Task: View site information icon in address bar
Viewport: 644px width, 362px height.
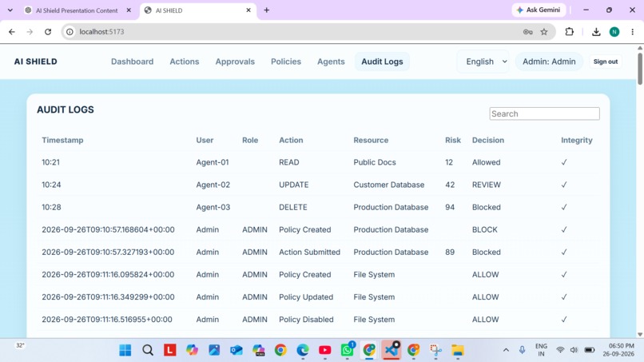Action: click(x=70, y=32)
